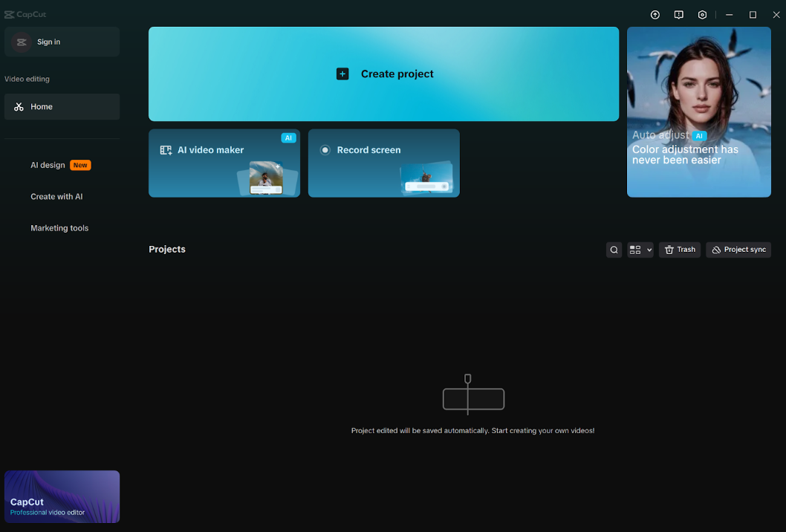The height and width of the screenshot is (532, 786).
Task: Click the search projects magnifier icon
Action: point(614,250)
